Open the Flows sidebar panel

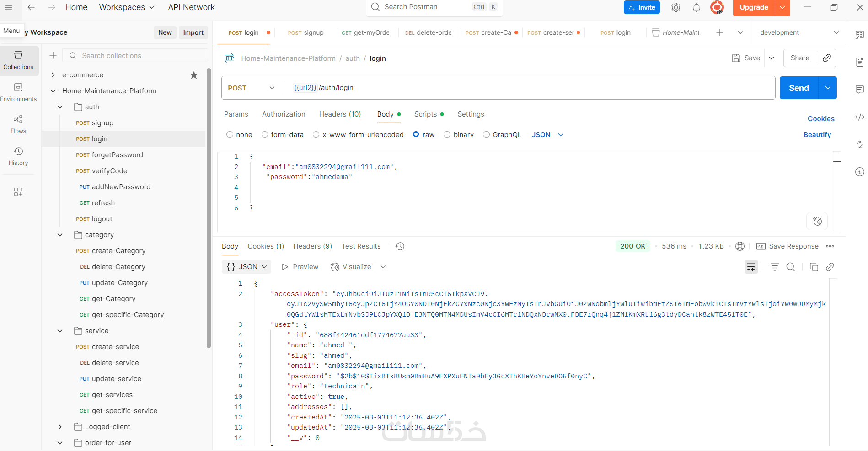[x=18, y=124]
